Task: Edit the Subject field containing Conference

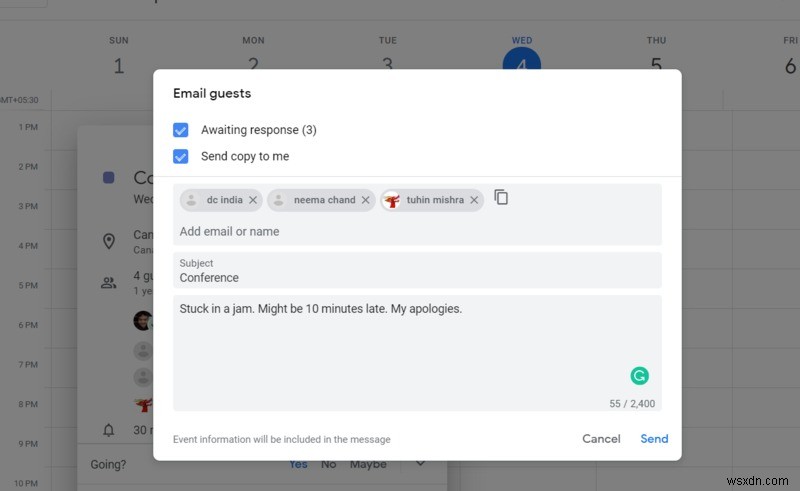Action: click(417, 271)
